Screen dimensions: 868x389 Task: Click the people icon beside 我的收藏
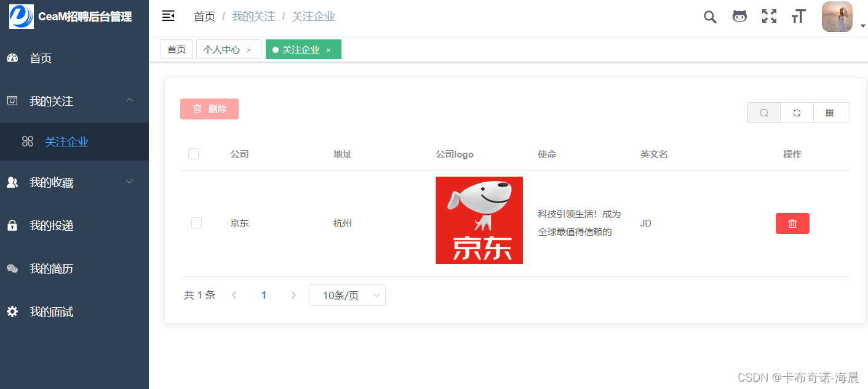tap(12, 182)
